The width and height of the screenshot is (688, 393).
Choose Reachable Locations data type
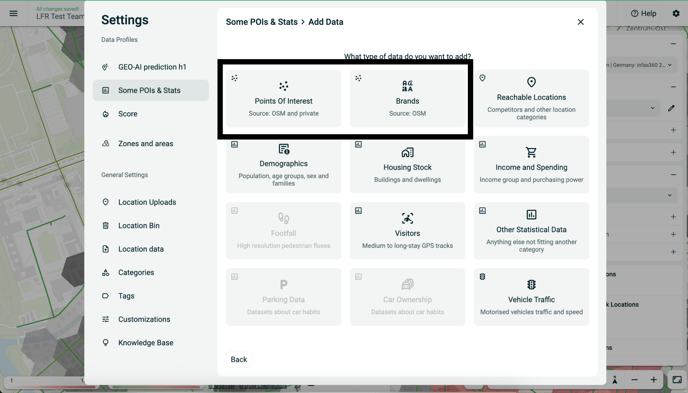pos(531,98)
